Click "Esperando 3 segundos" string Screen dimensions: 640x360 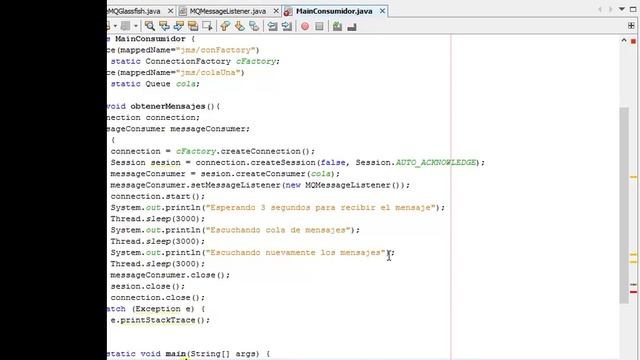coord(320,207)
